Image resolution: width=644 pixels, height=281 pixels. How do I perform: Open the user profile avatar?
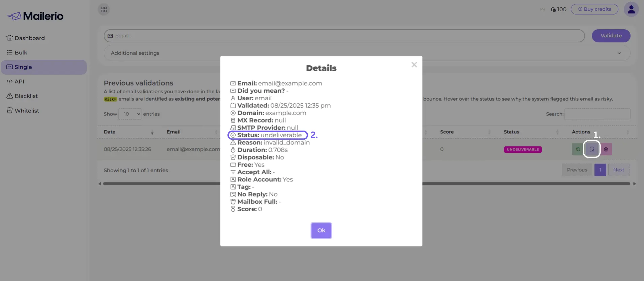tap(631, 9)
